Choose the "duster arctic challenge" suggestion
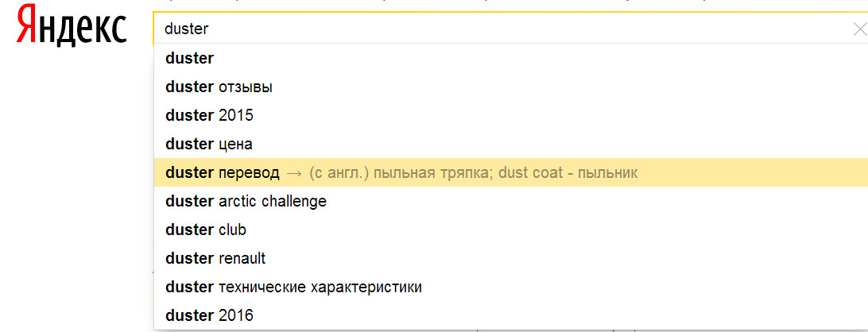The width and height of the screenshot is (868, 332). [510, 202]
